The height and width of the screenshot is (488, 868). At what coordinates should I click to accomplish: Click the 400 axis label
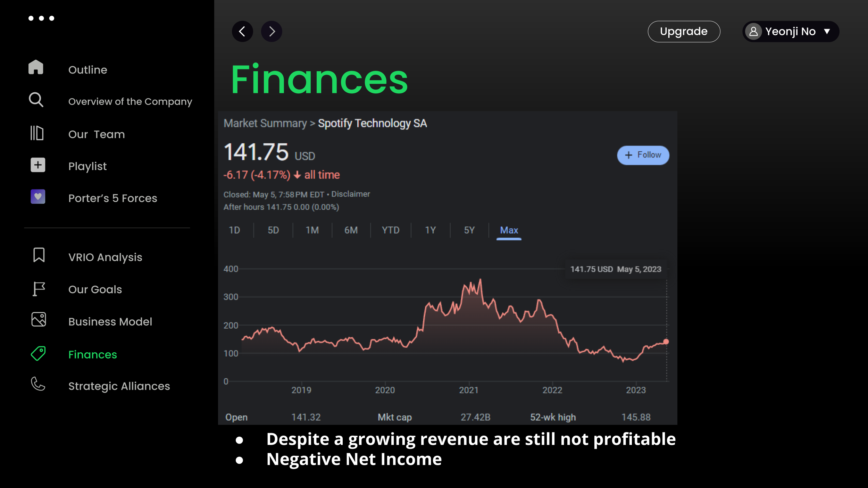(x=231, y=269)
